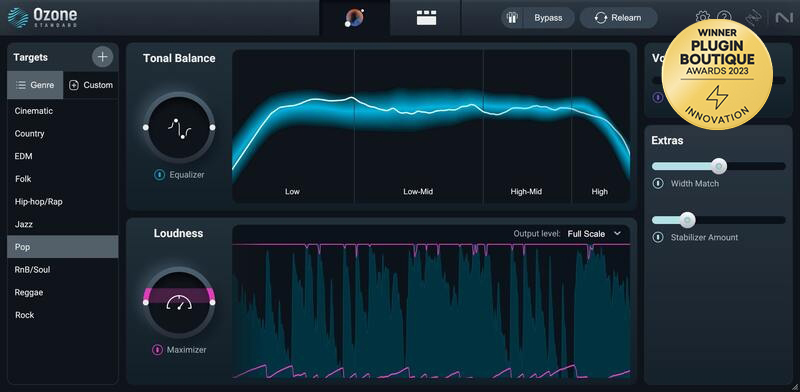Viewport: 800px width, 392px height.
Task: Select the Country genre target
Action: 63,133
